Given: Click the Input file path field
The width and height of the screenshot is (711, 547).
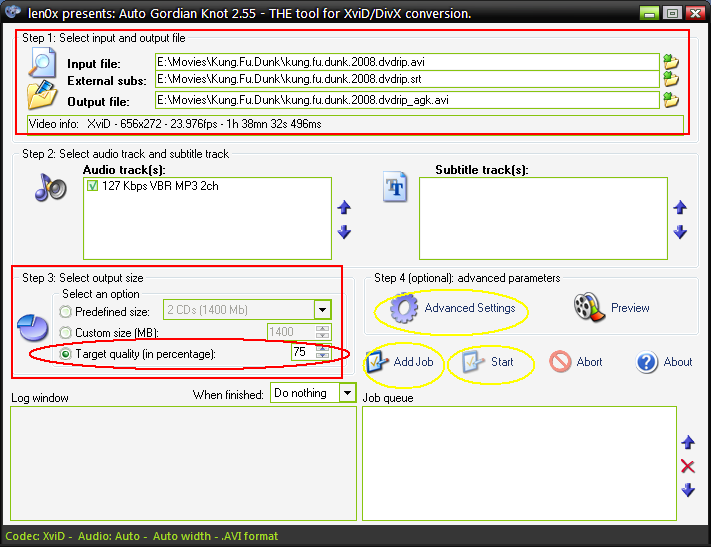Looking at the screenshot, I should coord(407,62).
